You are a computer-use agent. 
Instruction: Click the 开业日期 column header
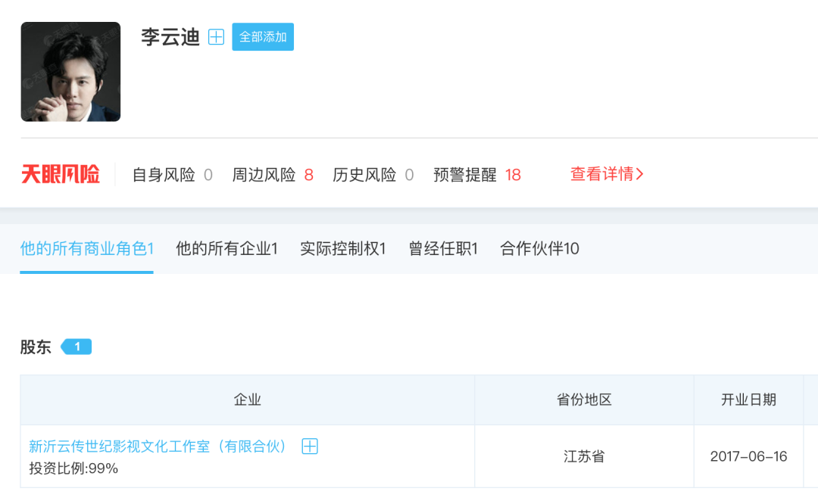coord(748,400)
